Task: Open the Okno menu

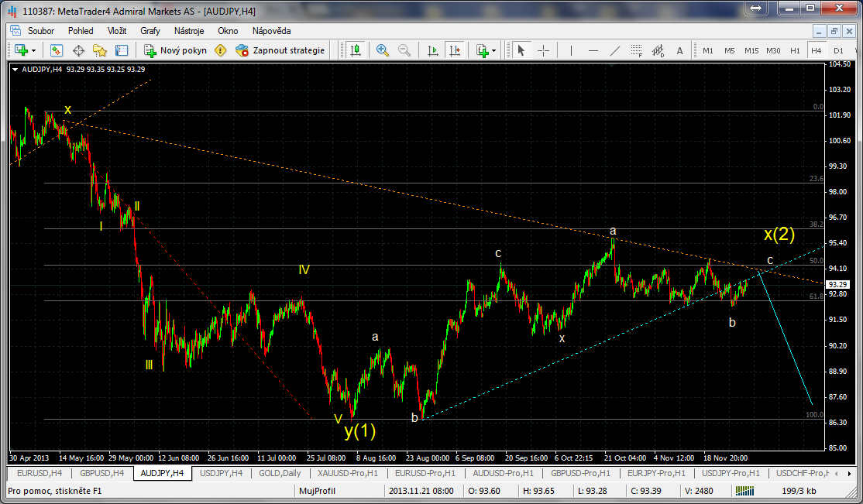Action: coord(228,31)
